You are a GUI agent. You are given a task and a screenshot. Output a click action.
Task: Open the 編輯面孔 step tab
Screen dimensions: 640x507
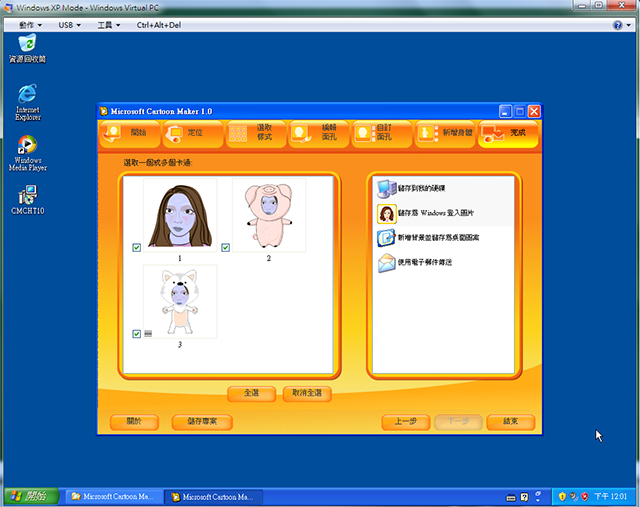click(319, 133)
